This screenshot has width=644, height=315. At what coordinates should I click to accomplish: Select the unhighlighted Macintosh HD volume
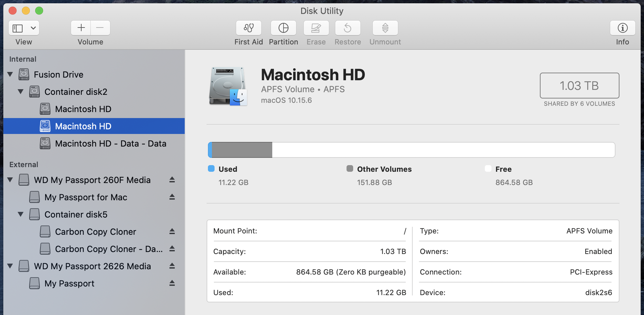[x=94, y=109]
